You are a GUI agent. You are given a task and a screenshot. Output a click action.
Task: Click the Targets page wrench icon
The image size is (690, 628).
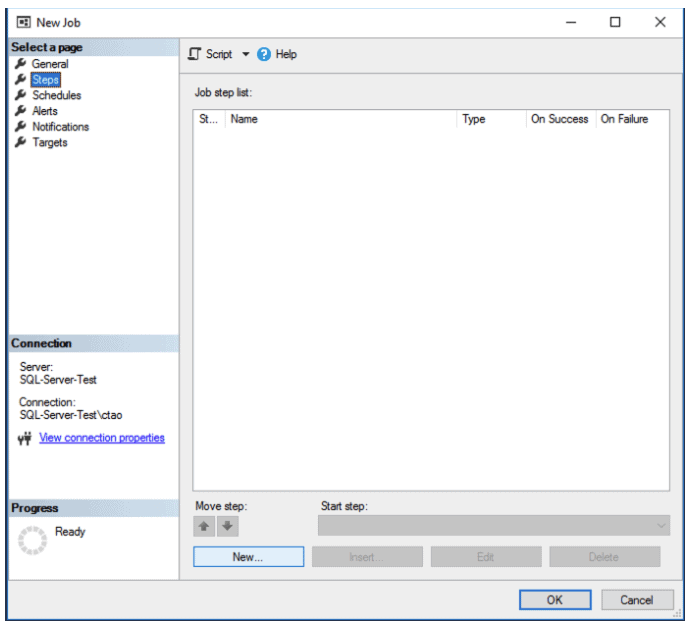(x=20, y=143)
